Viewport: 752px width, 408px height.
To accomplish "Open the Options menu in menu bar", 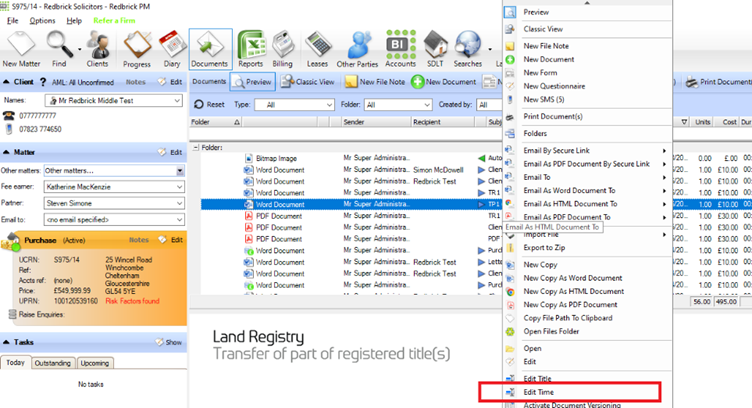I will pyautogui.click(x=43, y=21).
